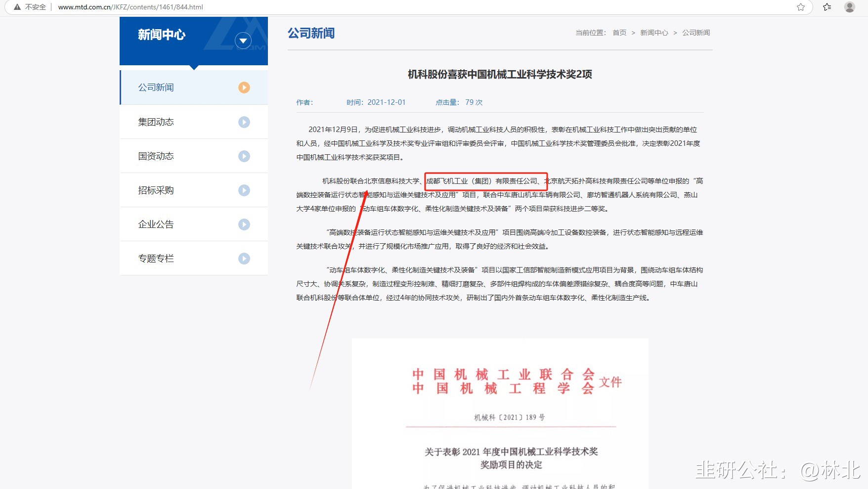
Task: Click the date 时间：2021-12-01
Action: [376, 102]
